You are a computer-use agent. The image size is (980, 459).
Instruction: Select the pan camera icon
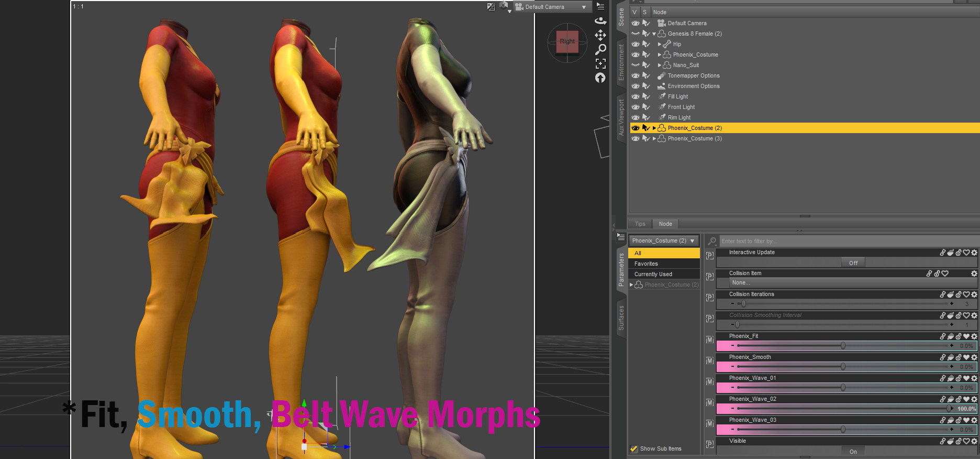click(600, 35)
